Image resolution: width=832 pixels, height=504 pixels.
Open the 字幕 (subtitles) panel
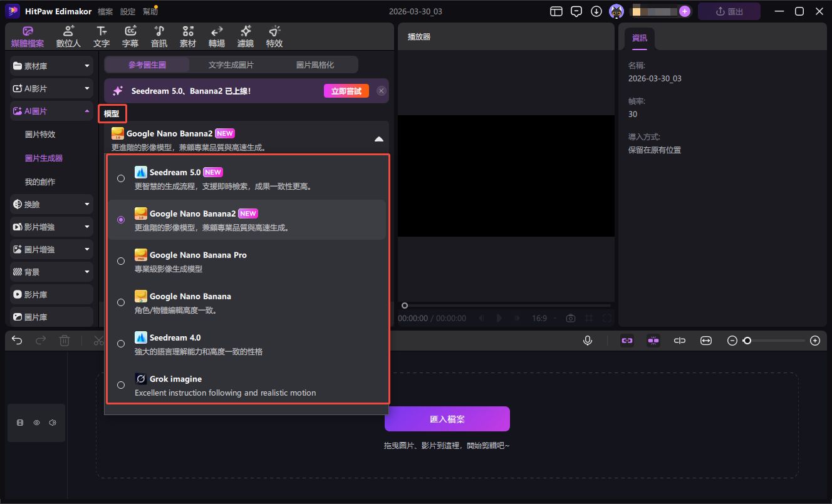click(130, 36)
